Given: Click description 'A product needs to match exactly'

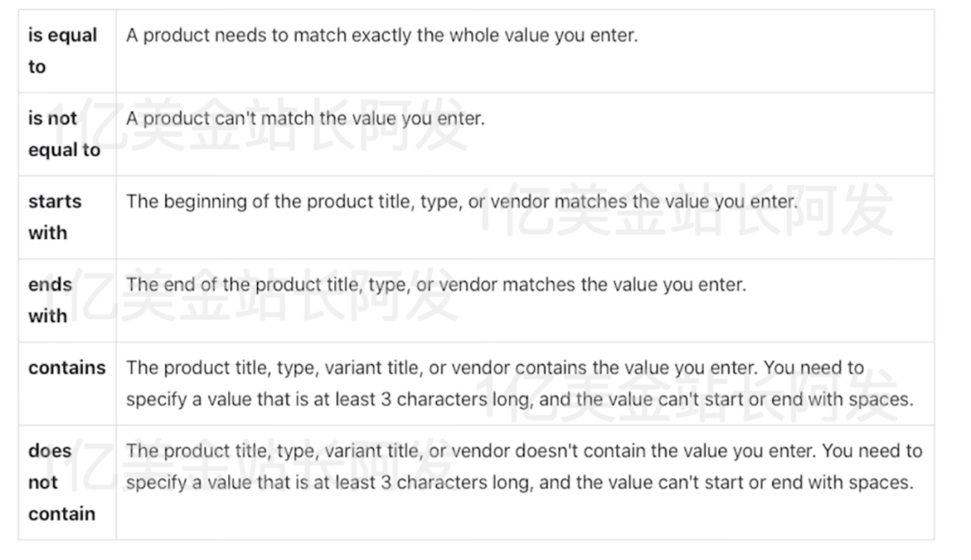Looking at the screenshot, I should 381,37.
